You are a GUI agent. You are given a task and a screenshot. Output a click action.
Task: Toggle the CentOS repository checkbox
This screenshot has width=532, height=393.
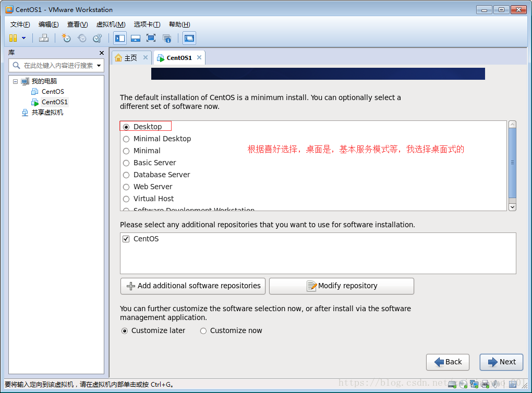coord(126,239)
